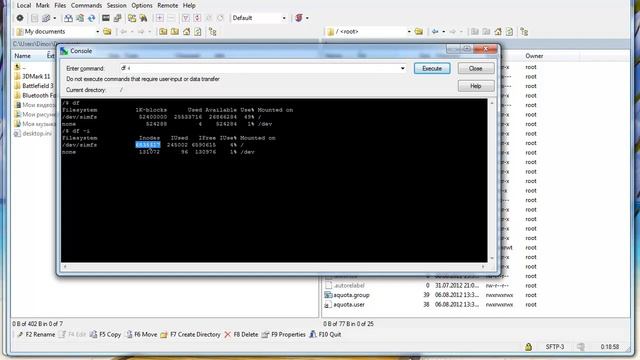Screen dimensions: 640x360
Task: Select the aquota.group file in remote panel
Action: tap(347, 295)
